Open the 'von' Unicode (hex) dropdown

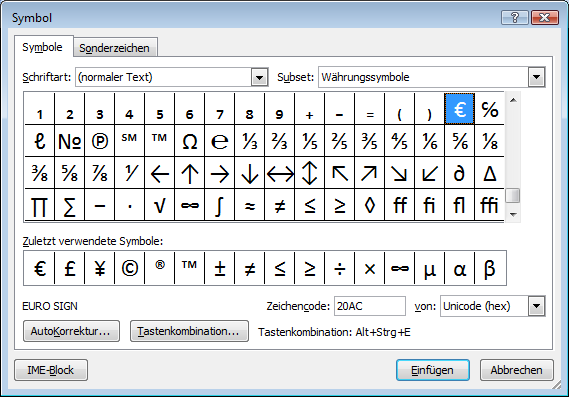click(536, 306)
